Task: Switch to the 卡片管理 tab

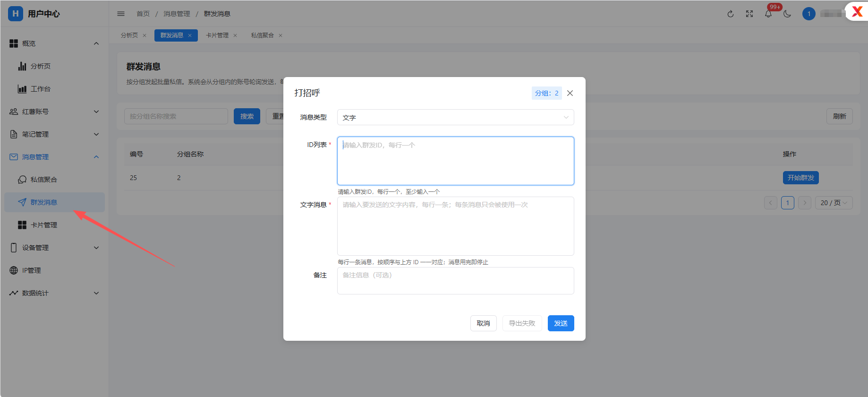Action: [x=217, y=35]
